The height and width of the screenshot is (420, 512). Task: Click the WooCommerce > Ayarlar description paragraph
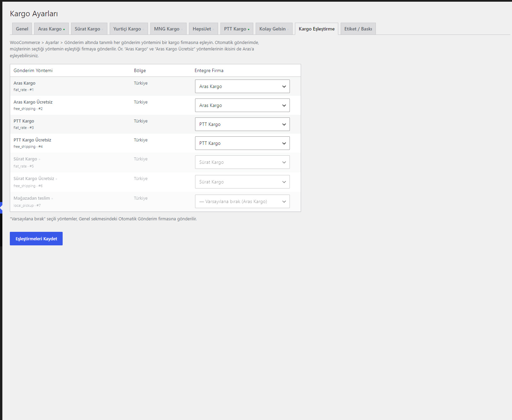click(x=134, y=49)
